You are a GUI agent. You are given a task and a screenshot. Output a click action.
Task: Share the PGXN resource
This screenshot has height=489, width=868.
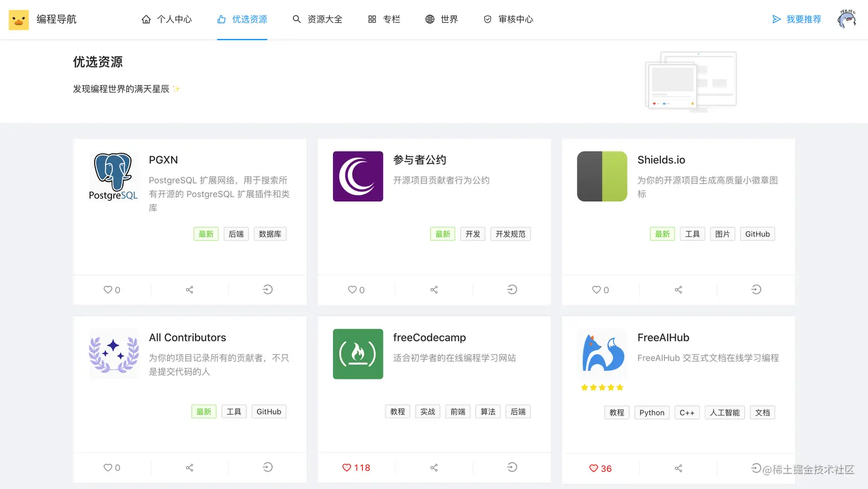point(189,290)
